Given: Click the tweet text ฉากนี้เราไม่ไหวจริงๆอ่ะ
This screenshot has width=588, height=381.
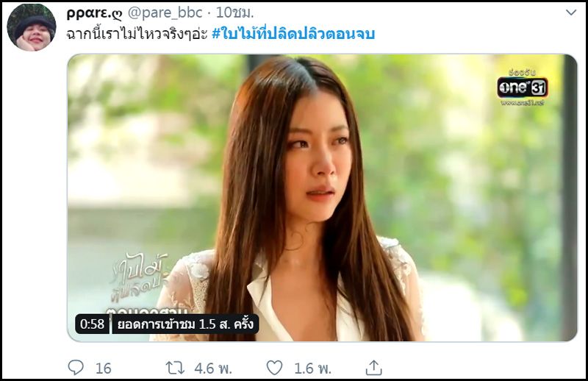Looking at the screenshot, I should (x=137, y=34).
